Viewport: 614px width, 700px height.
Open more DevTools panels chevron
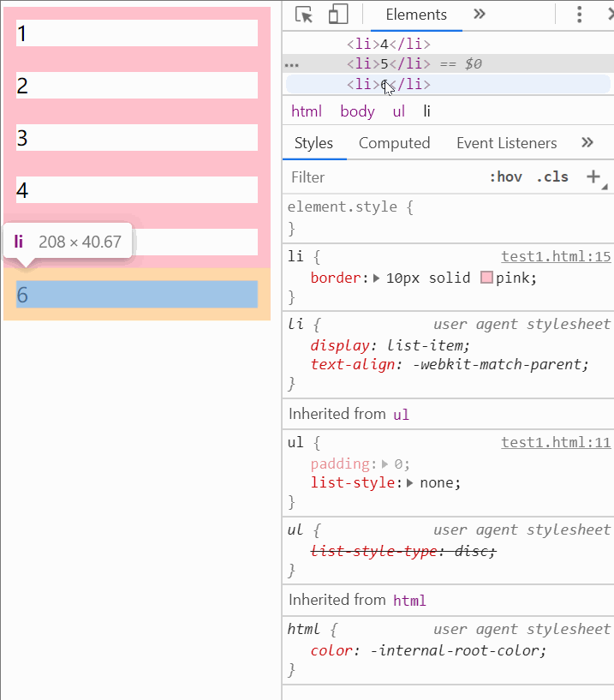coord(480,15)
